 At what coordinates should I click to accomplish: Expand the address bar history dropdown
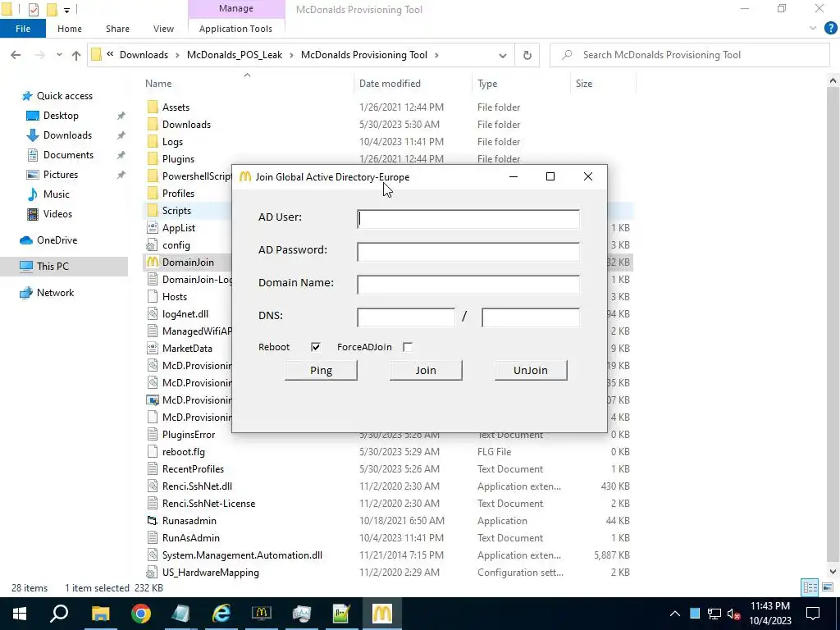tap(503, 55)
